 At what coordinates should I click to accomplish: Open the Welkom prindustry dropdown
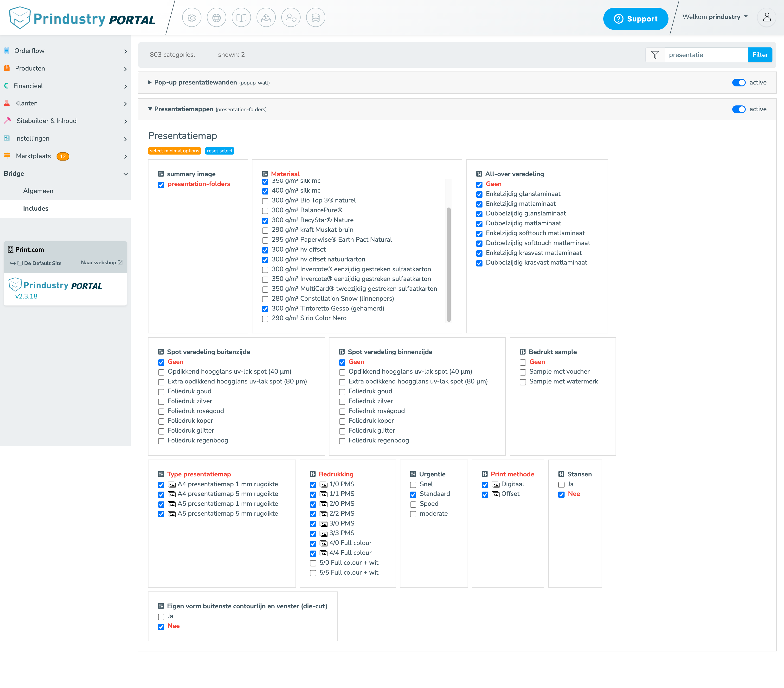[x=715, y=17]
